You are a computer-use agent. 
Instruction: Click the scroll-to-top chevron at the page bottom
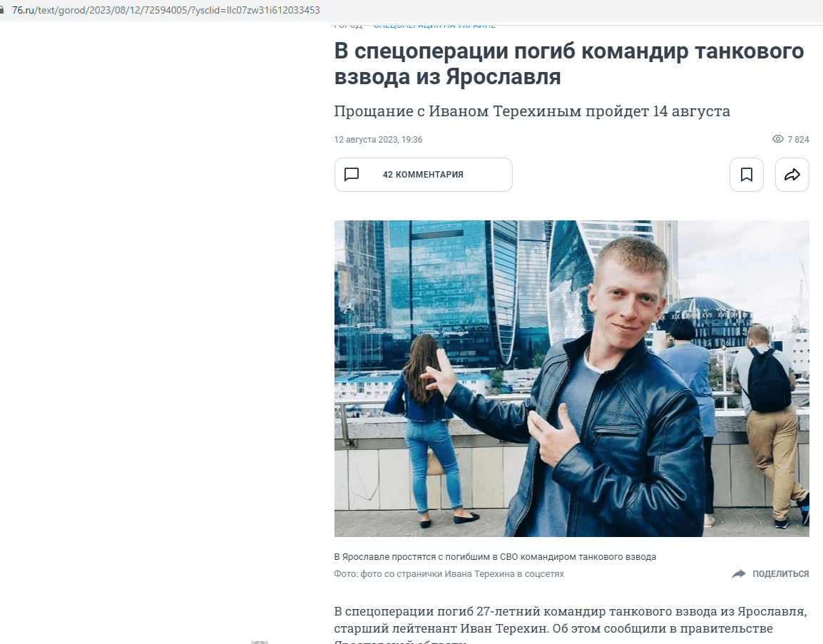click(x=260, y=642)
